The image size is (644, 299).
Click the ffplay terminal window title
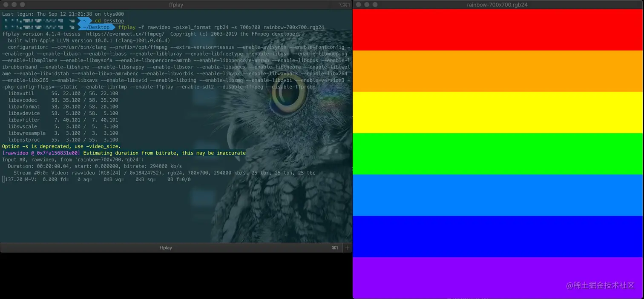[176, 5]
